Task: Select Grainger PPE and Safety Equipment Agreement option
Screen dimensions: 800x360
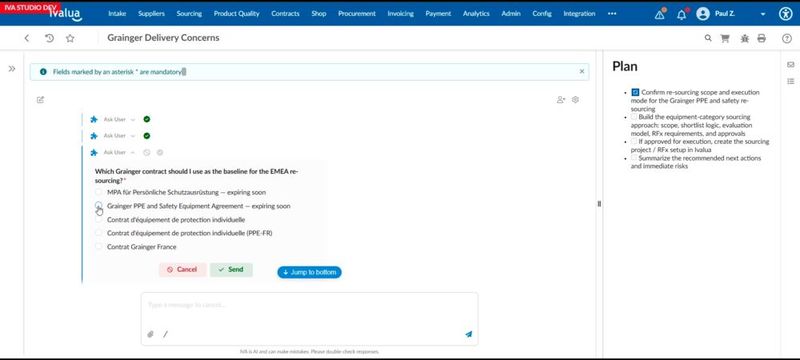Action: tap(98, 204)
